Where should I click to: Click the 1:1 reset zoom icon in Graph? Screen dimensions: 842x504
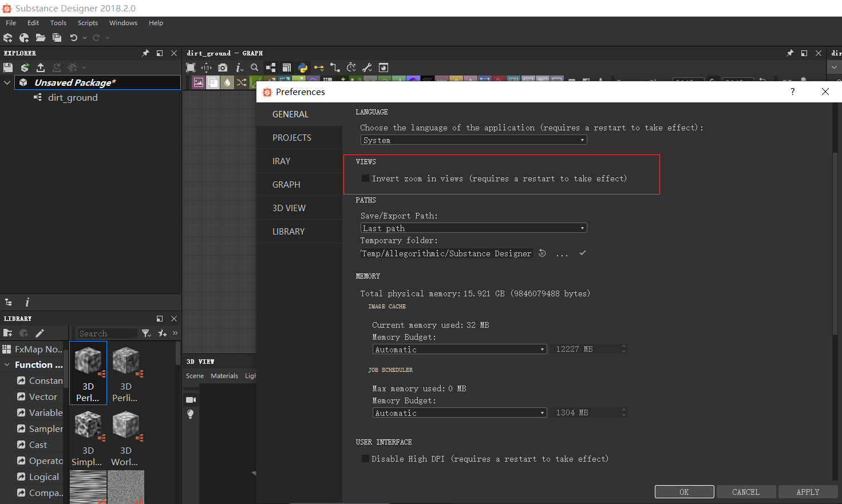(206, 68)
